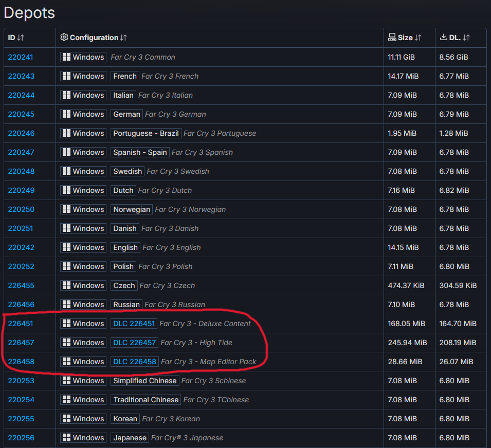Open depot 220250 link
This screenshot has width=491, height=448.
tap(21, 209)
